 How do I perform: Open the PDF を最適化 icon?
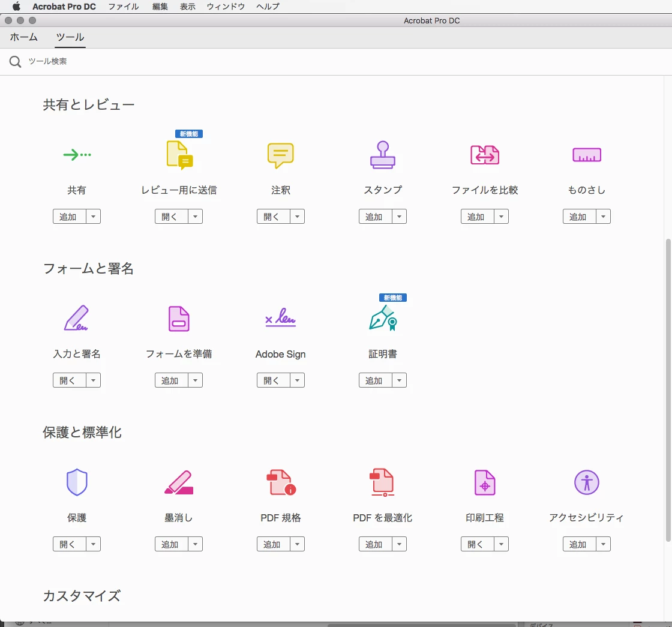(382, 482)
